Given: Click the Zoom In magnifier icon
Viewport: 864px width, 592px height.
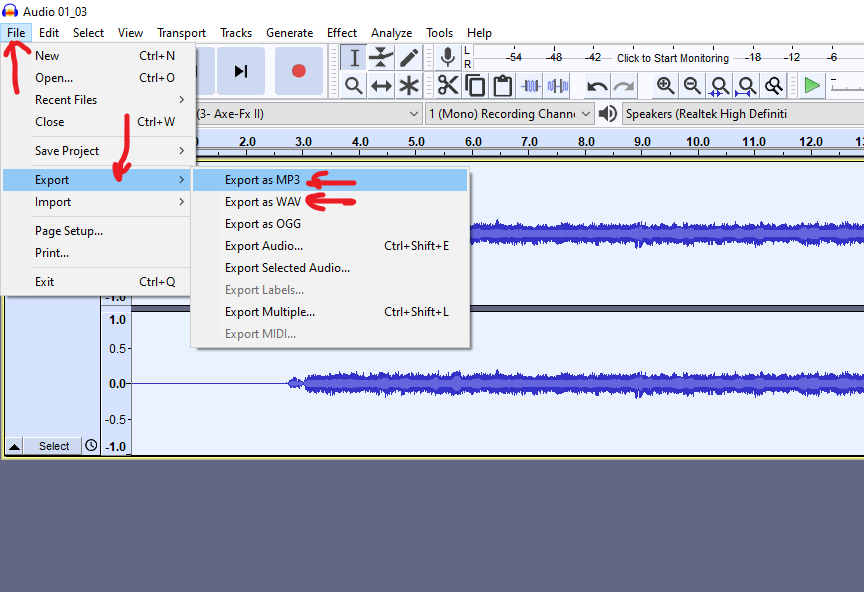Looking at the screenshot, I should pyautogui.click(x=665, y=86).
